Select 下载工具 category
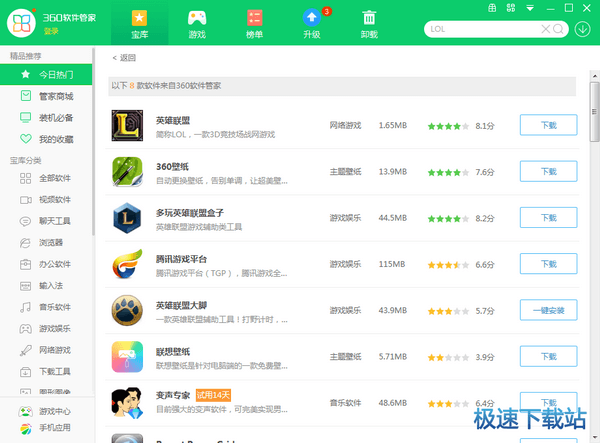The image size is (600, 443). (46, 371)
